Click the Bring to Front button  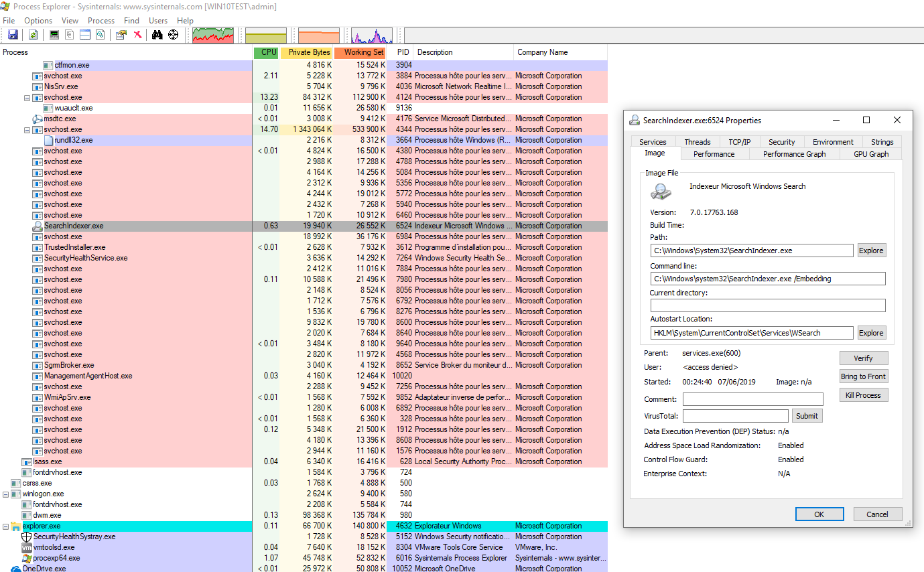pyautogui.click(x=864, y=376)
